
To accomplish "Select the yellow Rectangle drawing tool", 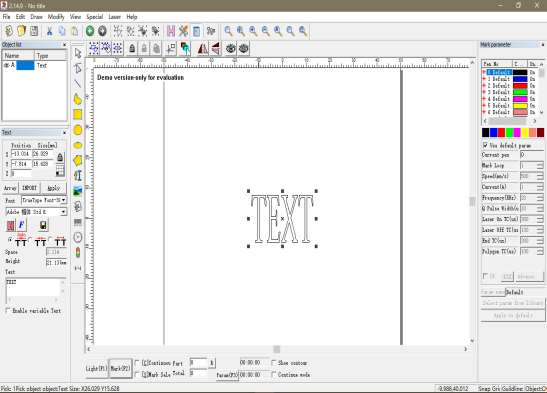I will pyautogui.click(x=78, y=114).
